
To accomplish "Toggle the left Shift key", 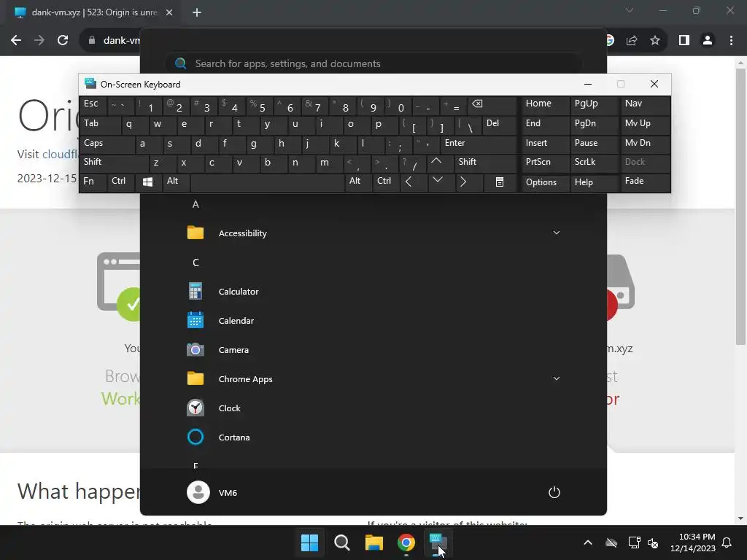I will point(113,163).
